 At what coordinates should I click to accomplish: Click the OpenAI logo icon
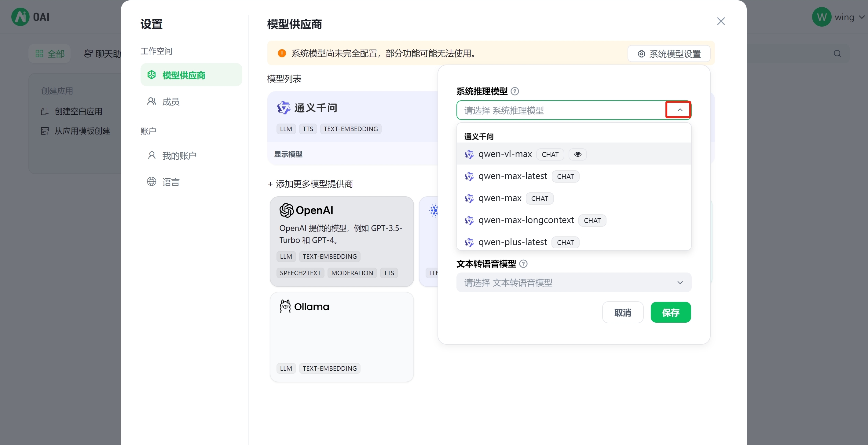click(286, 210)
